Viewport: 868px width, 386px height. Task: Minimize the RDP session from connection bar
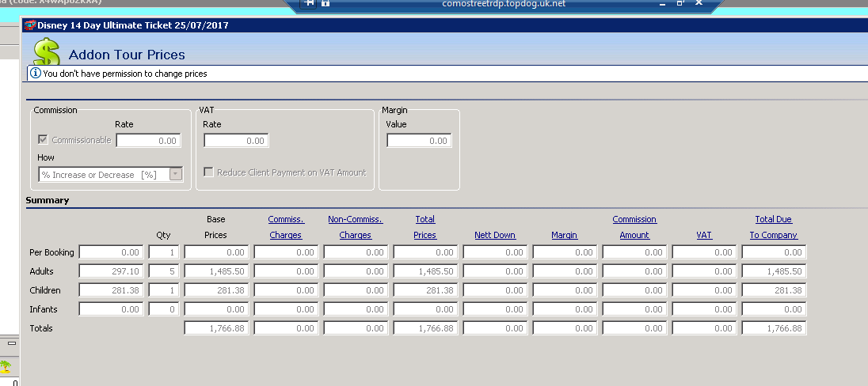point(662,3)
